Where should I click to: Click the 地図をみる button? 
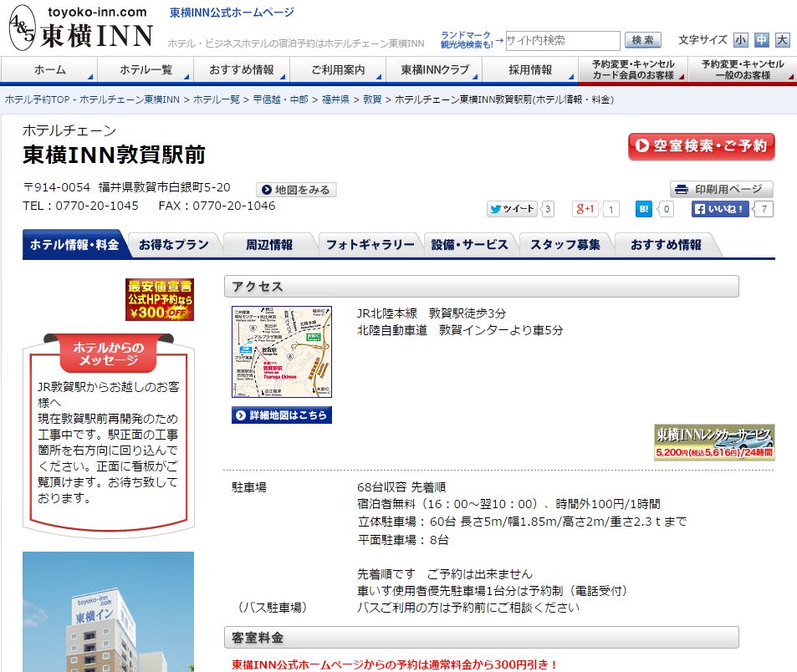pos(296,190)
